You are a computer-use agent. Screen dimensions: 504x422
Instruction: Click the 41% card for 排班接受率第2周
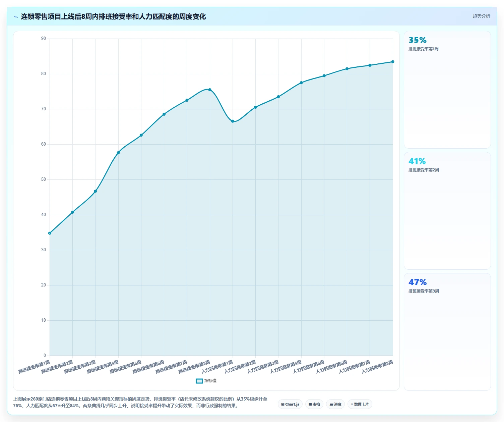(447, 211)
